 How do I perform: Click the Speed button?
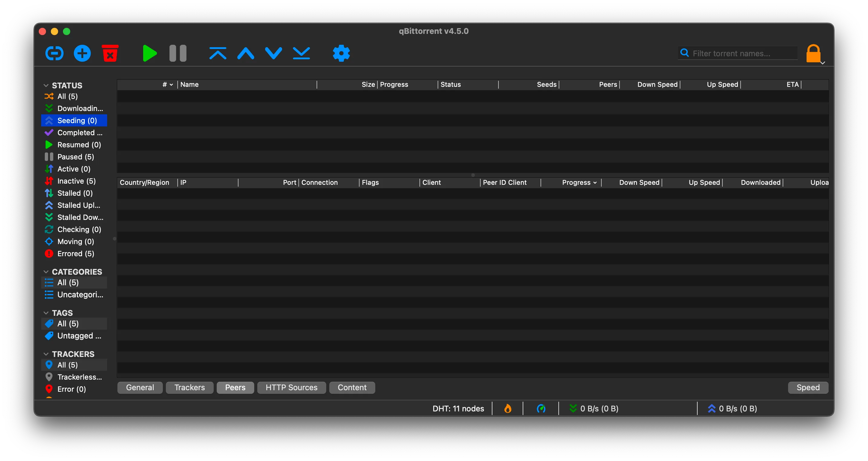pyautogui.click(x=808, y=387)
